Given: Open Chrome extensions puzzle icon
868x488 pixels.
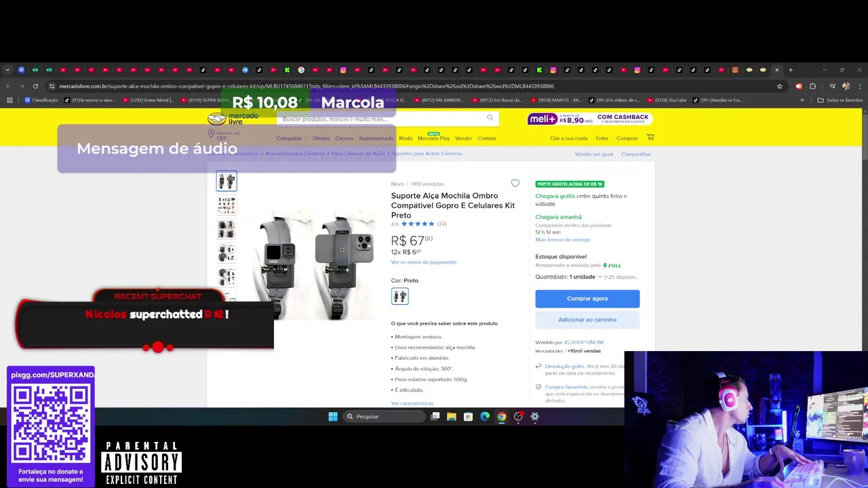Looking at the screenshot, I should (812, 86).
